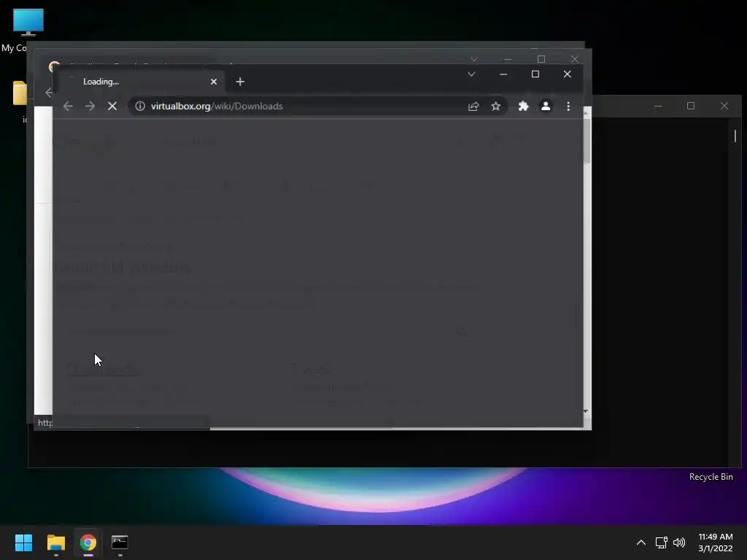747x560 pixels.
Task: Select the yellow folder icon on the desktop
Action: pyautogui.click(x=20, y=93)
